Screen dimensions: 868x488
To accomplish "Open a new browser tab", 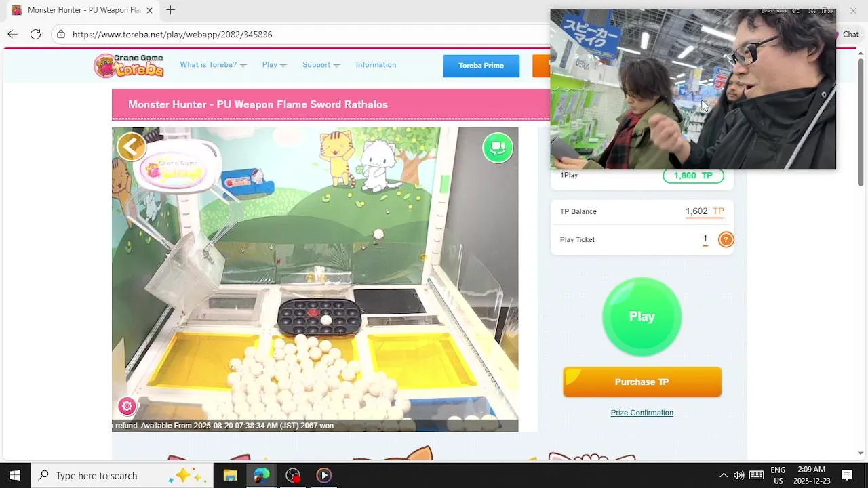I will pos(170,10).
